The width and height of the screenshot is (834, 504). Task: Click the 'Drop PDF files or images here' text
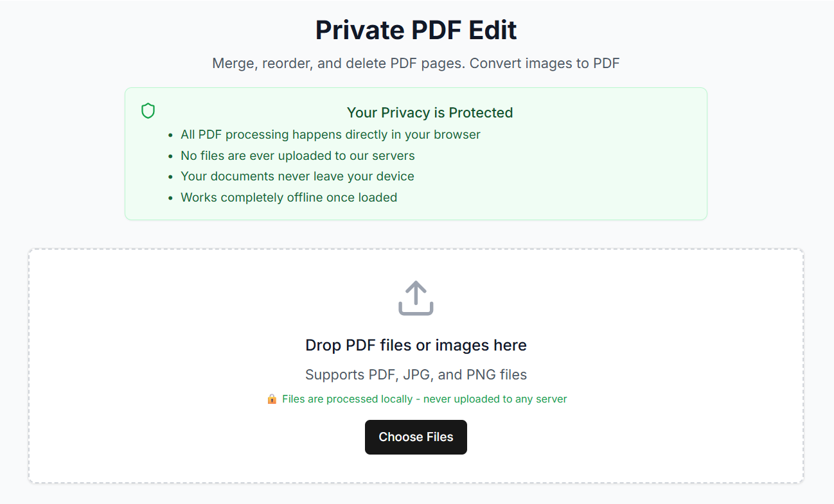[416, 345]
